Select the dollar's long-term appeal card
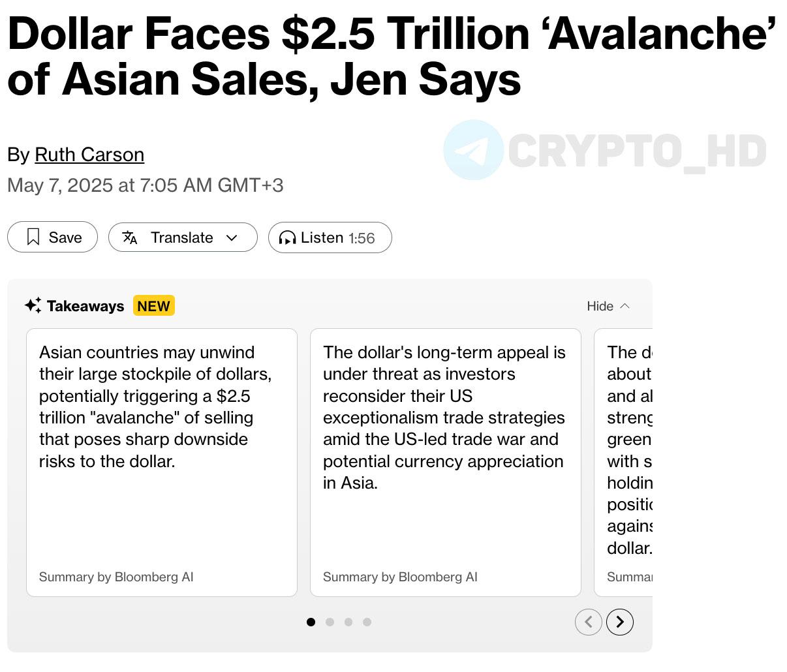787x672 pixels. (446, 463)
